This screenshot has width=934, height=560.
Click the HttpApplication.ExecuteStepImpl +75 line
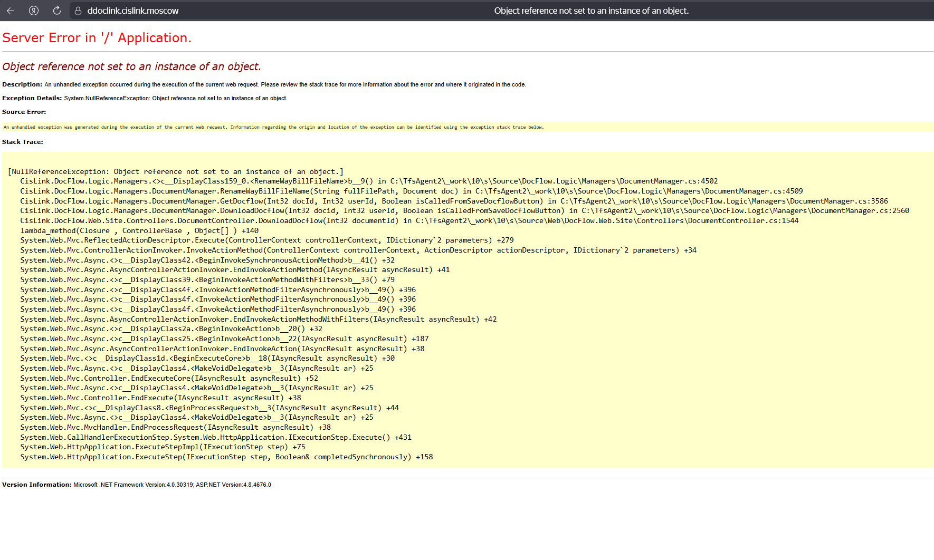pos(163,447)
